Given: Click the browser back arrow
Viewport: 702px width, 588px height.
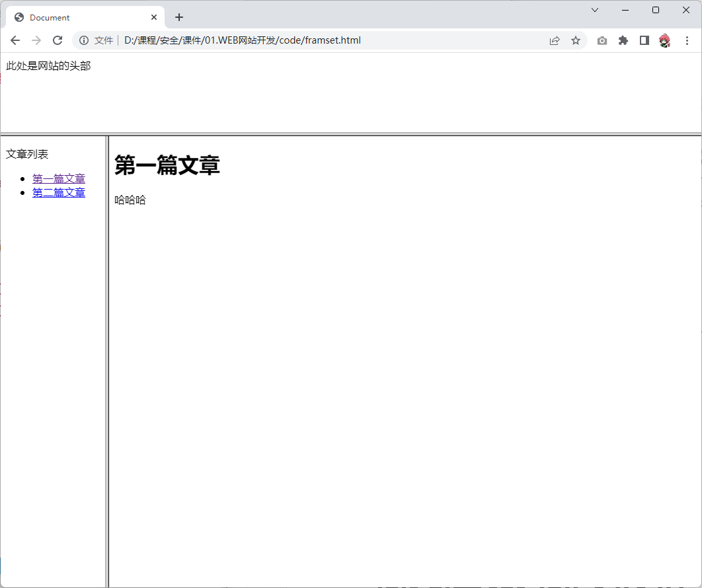Looking at the screenshot, I should (x=15, y=40).
